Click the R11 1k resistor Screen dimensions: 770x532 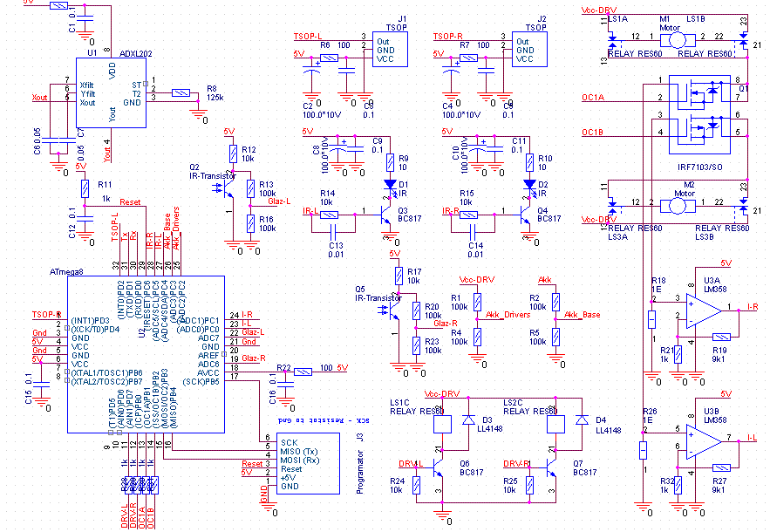click(85, 188)
